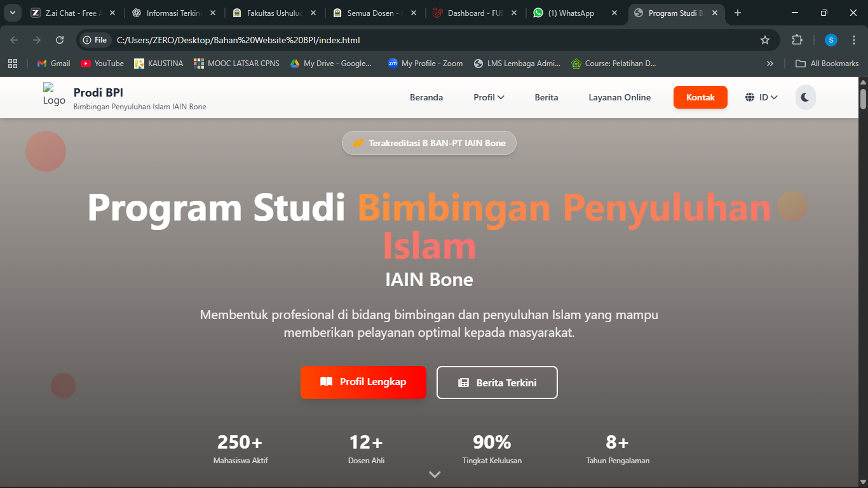Open Layanan Online menu item
The width and height of the screenshot is (868, 488).
pos(620,97)
